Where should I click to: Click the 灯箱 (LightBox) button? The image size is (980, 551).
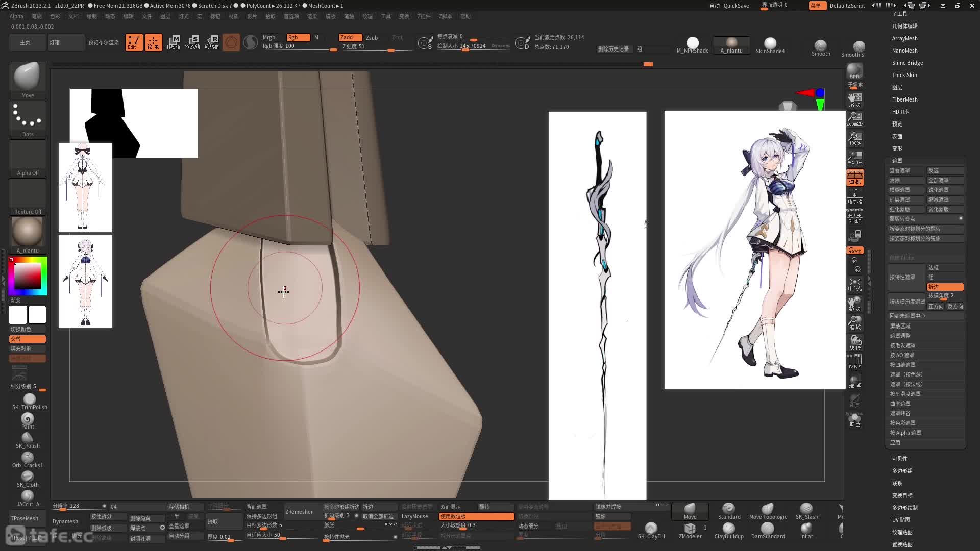pos(66,42)
